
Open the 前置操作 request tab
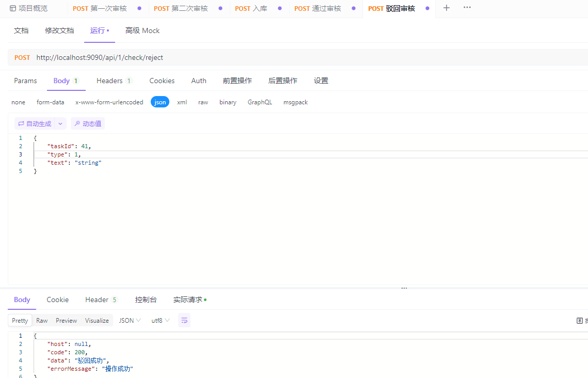pos(237,81)
